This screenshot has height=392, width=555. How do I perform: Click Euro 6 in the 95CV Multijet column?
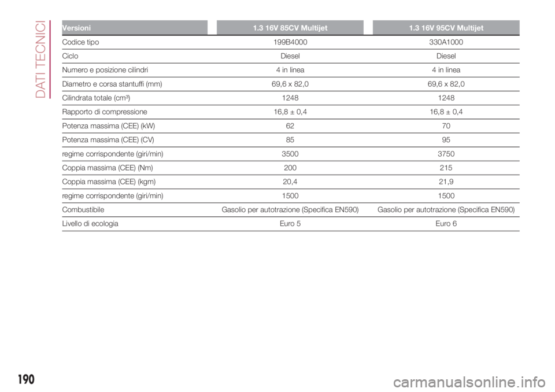(446, 223)
